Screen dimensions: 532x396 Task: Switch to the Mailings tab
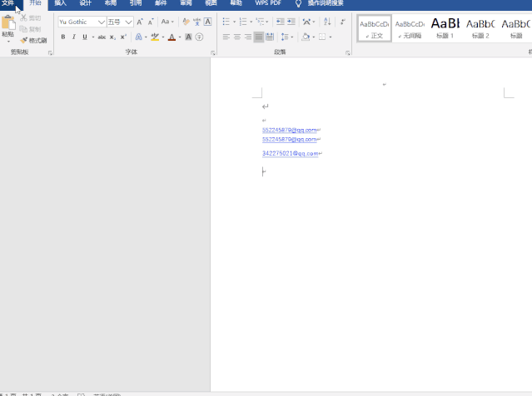161,3
